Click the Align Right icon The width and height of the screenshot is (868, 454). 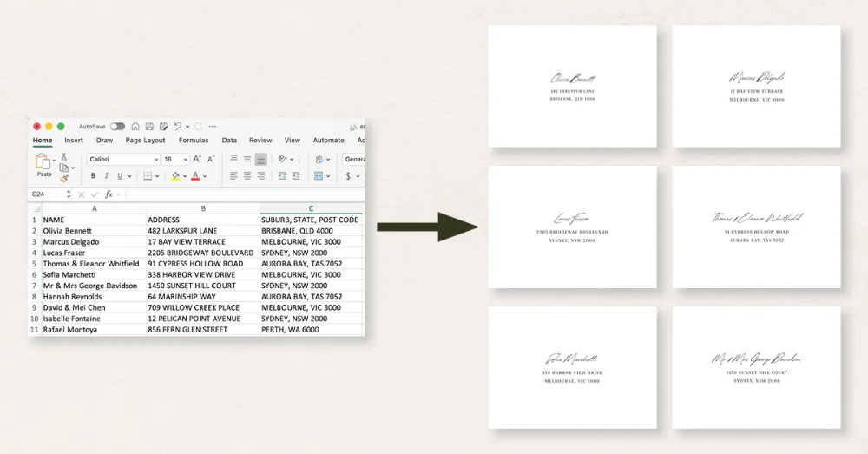[x=260, y=176]
